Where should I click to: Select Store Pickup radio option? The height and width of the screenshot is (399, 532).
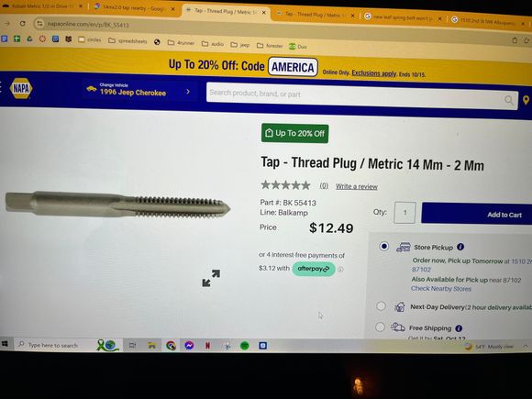pyautogui.click(x=383, y=246)
